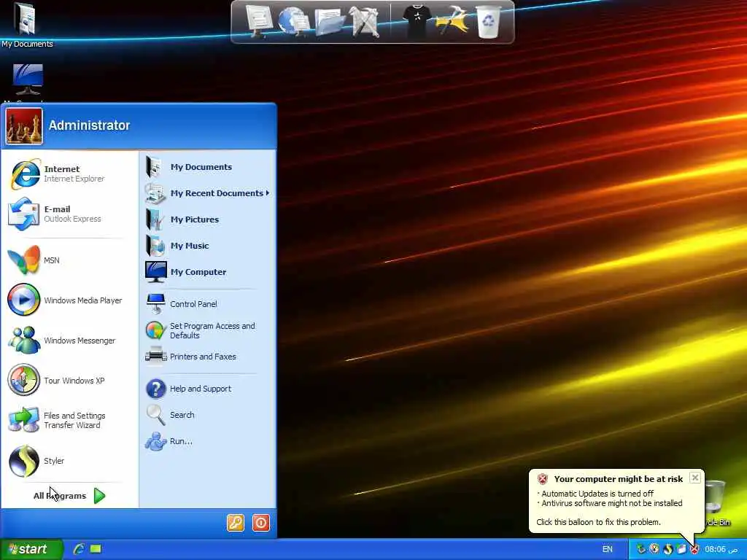Open MSN from the pinned programs
747x560 pixels.
click(70, 260)
